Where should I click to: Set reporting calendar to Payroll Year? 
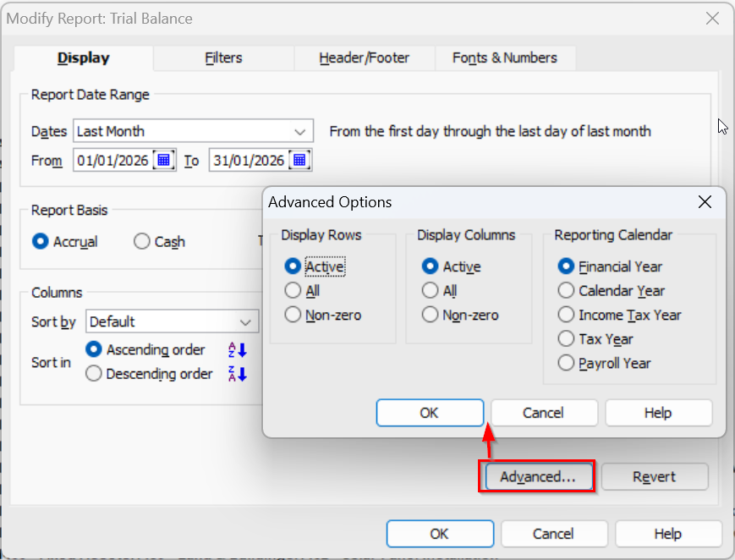pos(604,363)
